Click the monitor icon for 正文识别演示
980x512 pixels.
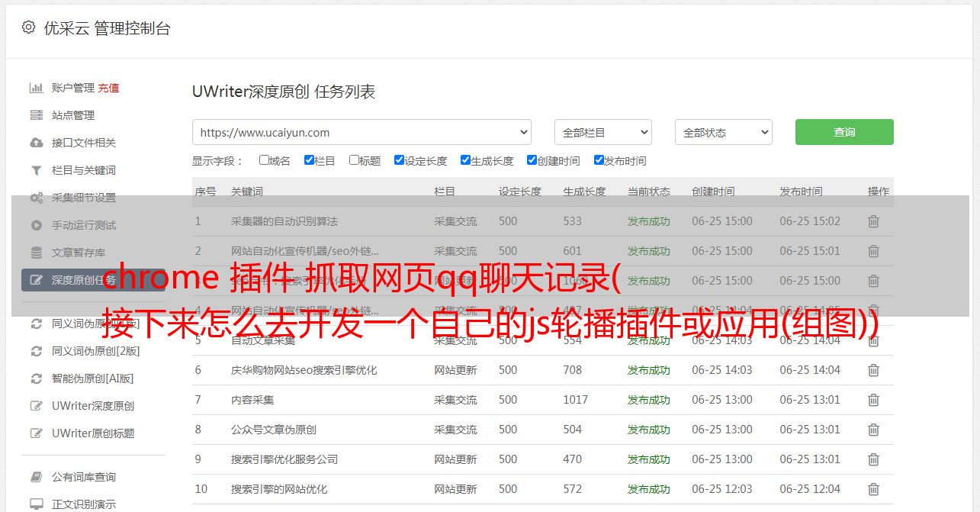36,504
